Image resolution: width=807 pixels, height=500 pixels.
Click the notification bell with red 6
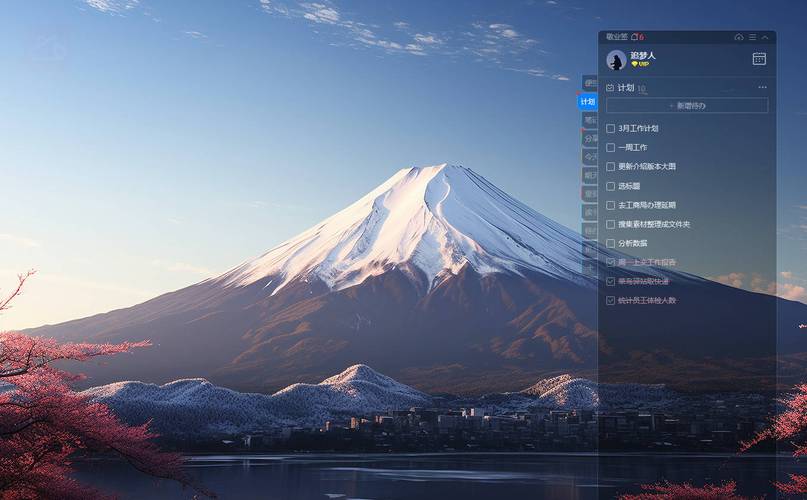point(636,37)
